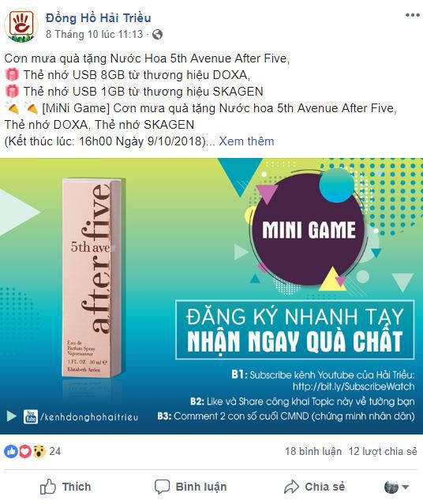Open the three-dot post options menu
Image resolution: width=423 pixels, height=504 pixels.
[x=413, y=15]
